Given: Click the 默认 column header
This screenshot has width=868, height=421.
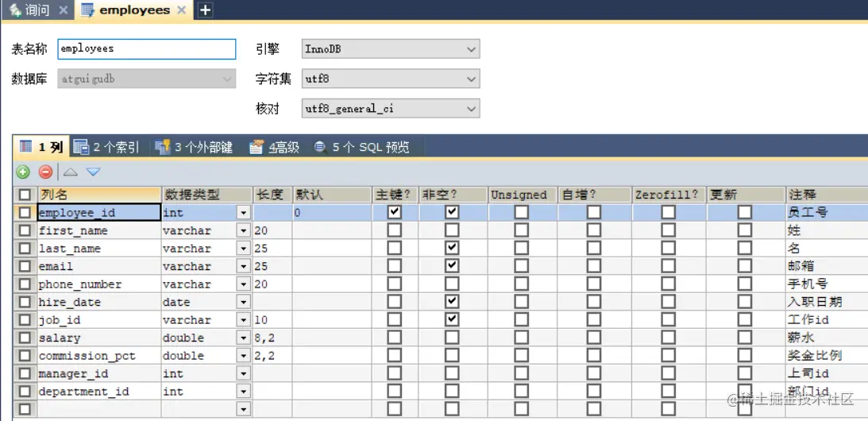Looking at the screenshot, I should 332,195.
